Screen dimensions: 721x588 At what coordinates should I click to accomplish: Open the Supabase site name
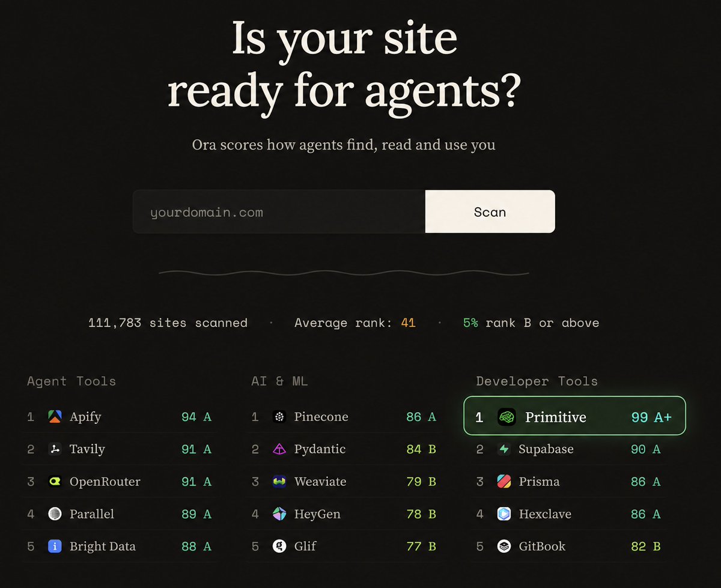pyautogui.click(x=546, y=449)
